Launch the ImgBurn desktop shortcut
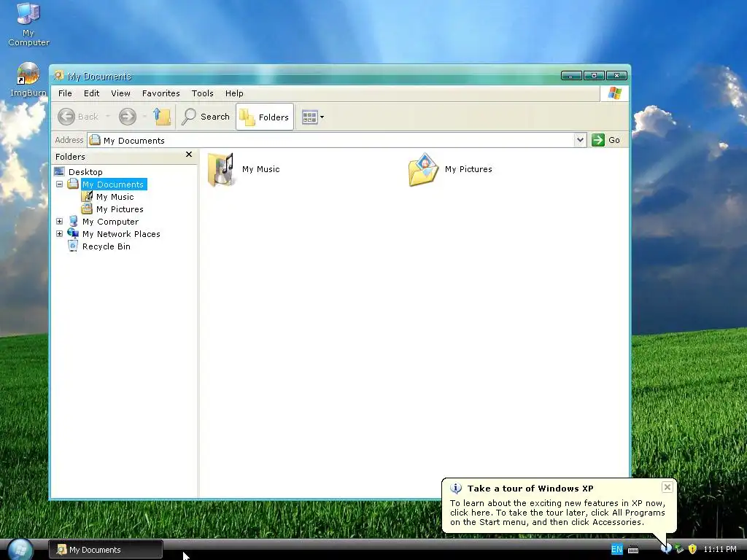747x560 pixels. [x=28, y=79]
